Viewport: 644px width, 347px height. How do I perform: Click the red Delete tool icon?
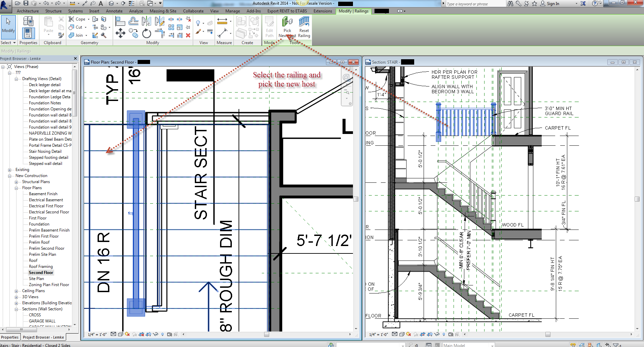[188, 35]
